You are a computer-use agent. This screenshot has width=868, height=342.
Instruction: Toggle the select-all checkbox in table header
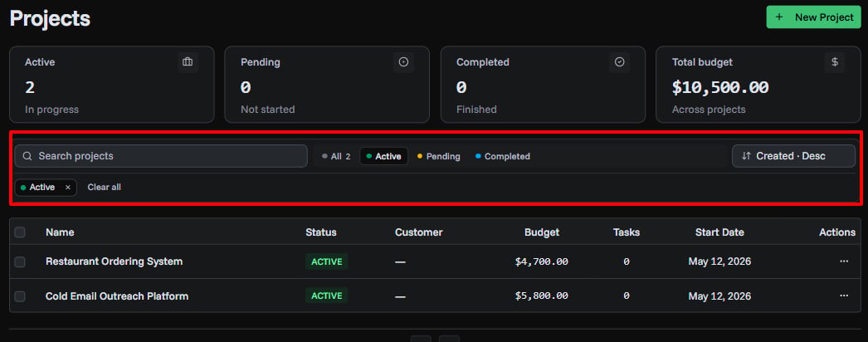(20, 232)
